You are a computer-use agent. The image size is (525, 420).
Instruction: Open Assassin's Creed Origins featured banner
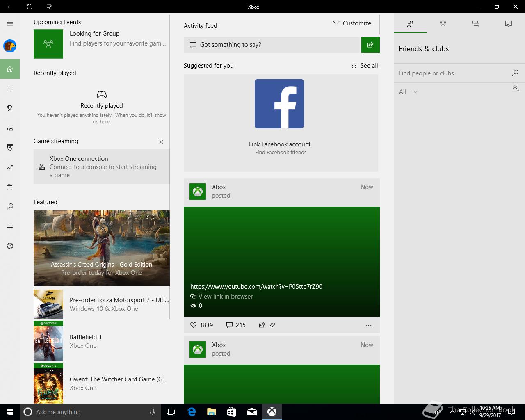coord(102,248)
